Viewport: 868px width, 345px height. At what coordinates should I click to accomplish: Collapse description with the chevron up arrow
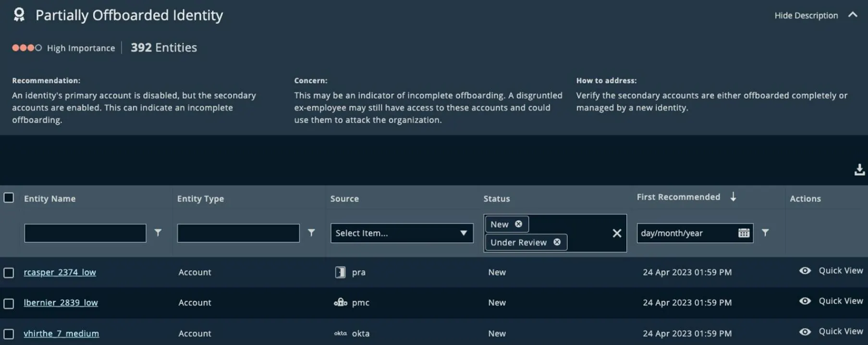tap(853, 15)
